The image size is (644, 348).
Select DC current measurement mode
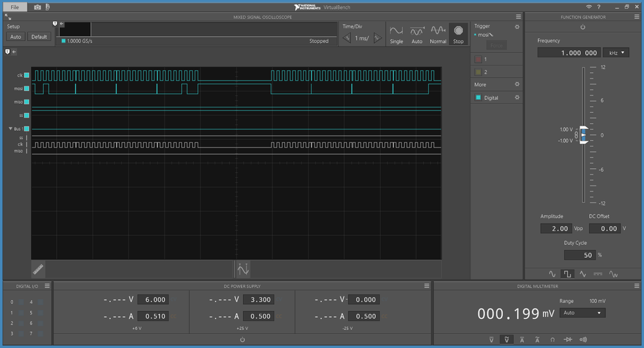[x=522, y=340]
